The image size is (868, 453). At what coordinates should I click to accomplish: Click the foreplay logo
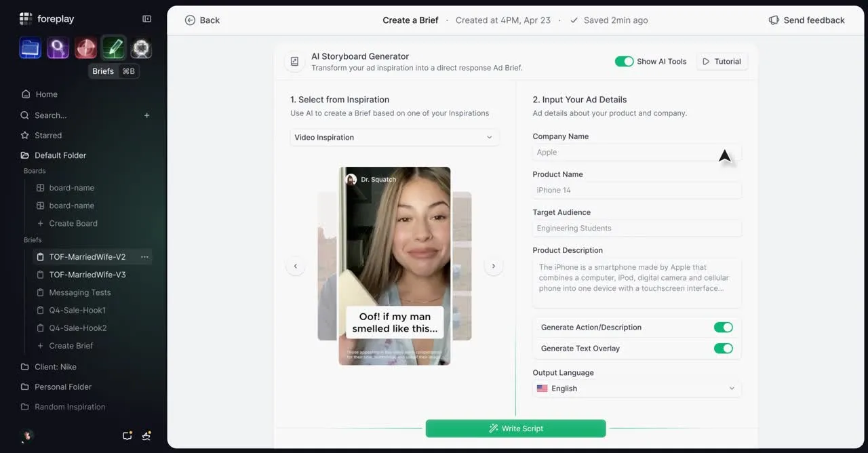click(47, 19)
